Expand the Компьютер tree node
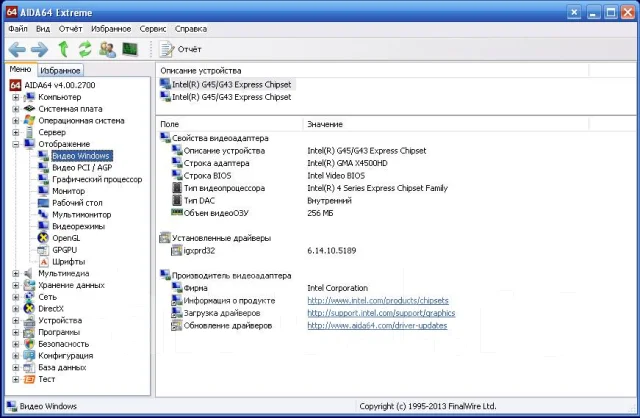 (x=16, y=97)
